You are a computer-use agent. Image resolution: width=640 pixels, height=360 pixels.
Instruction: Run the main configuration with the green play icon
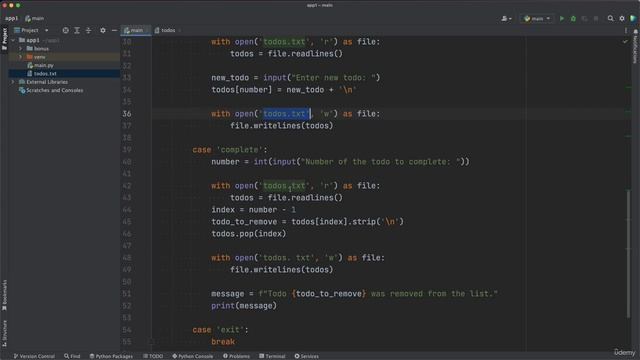coord(562,18)
